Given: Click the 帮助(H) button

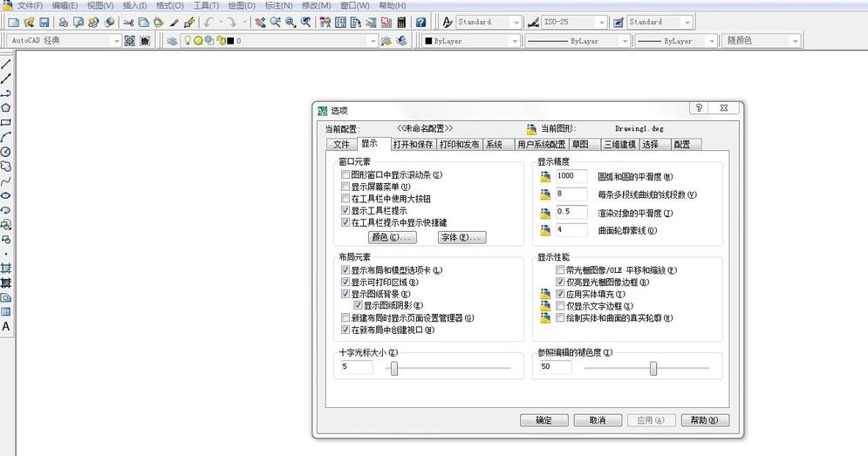Looking at the screenshot, I should (x=705, y=420).
